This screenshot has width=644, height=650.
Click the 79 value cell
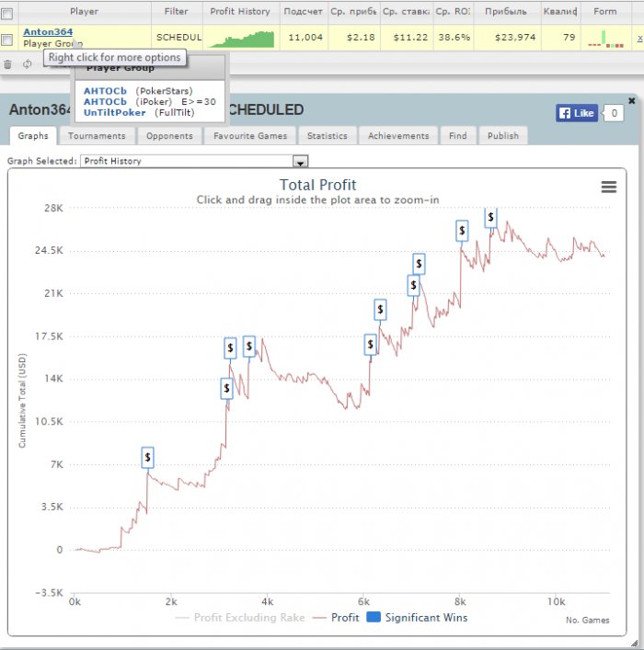click(x=569, y=38)
